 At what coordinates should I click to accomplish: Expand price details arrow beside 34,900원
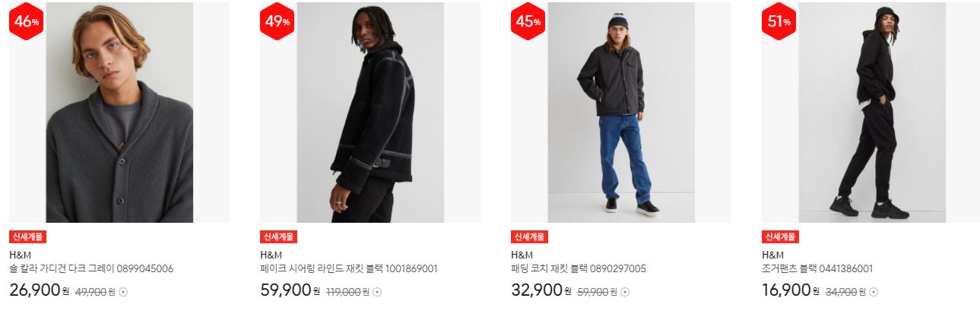(874, 292)
